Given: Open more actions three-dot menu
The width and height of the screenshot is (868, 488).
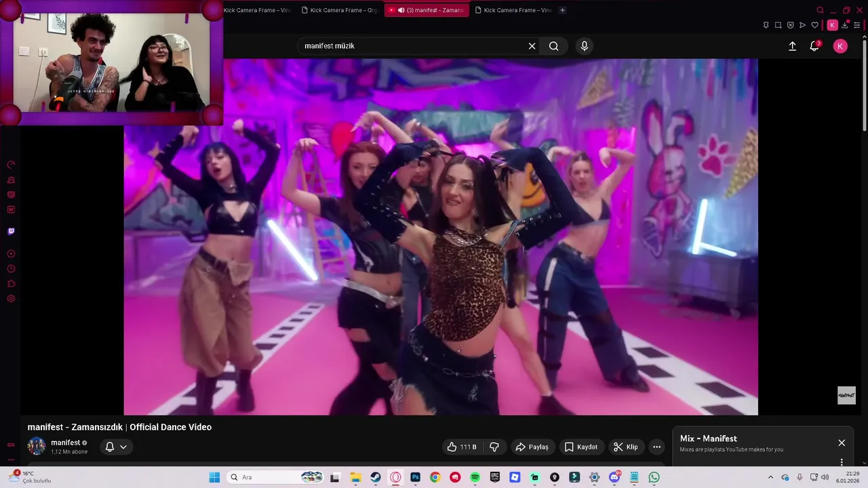Looking at the screenshot, I should click(x=656, y=447).
